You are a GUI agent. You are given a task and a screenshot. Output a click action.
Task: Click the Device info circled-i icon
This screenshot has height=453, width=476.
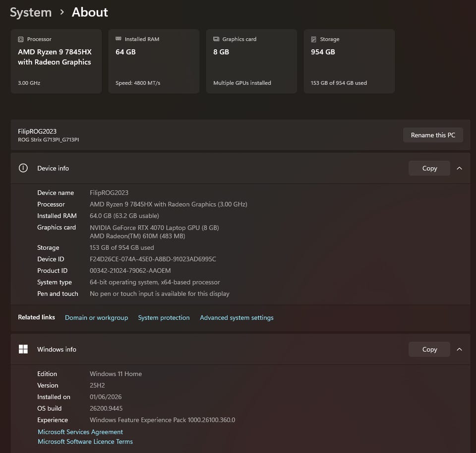pyautogui.click(x=23, y=168)
